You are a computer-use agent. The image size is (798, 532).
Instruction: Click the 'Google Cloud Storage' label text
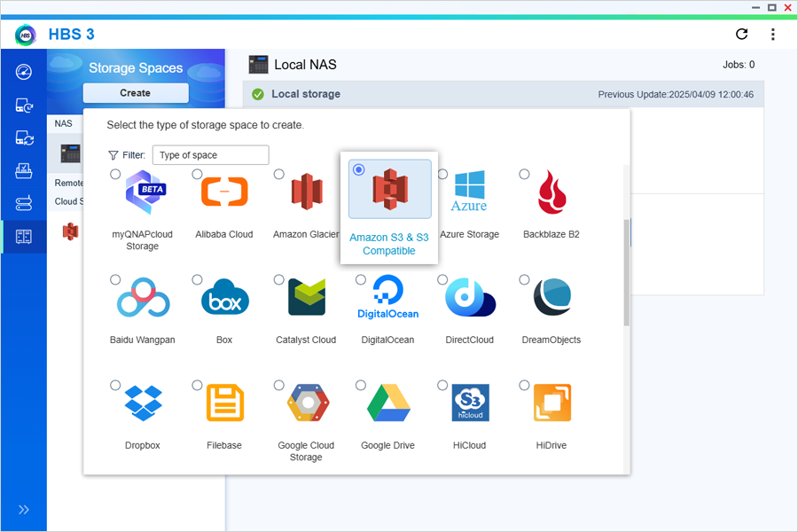[x=306, y=451]
